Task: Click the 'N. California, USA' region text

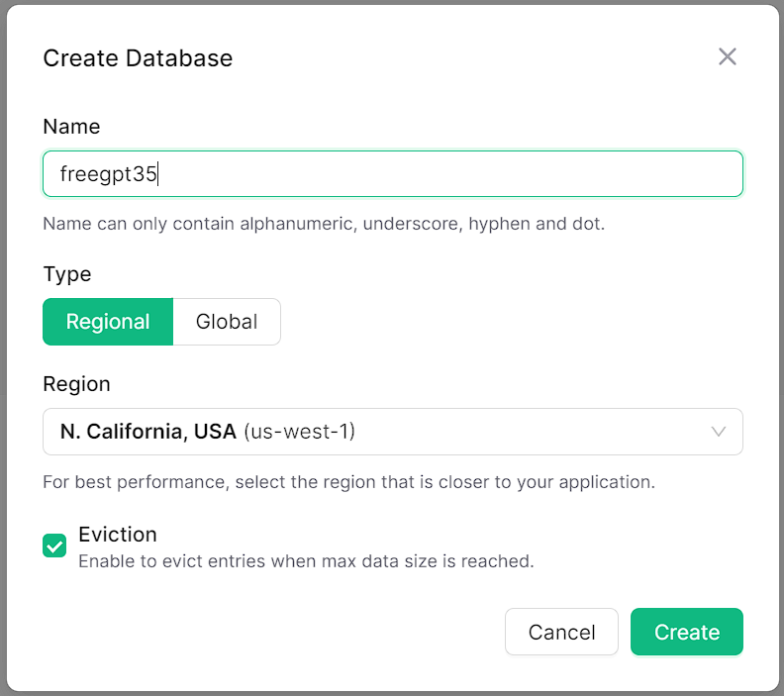Action: 148,432
